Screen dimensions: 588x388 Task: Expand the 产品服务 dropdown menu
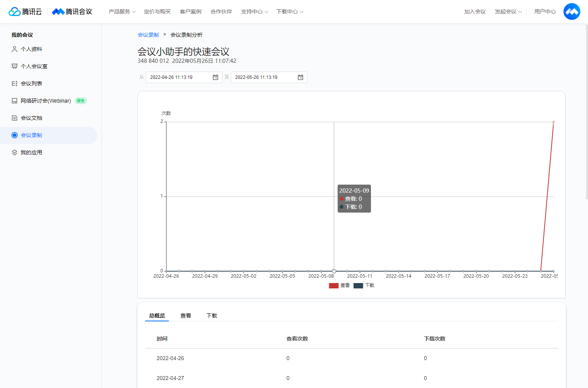point(122,11)
